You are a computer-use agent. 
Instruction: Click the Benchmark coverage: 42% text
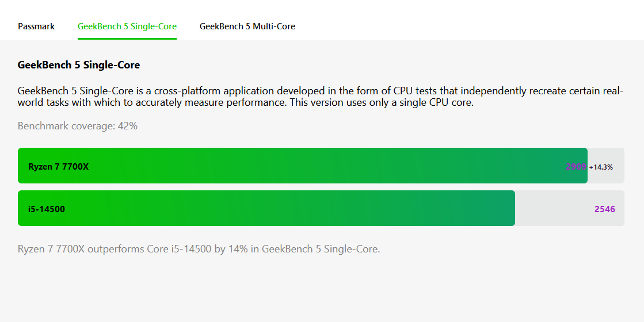78,126
